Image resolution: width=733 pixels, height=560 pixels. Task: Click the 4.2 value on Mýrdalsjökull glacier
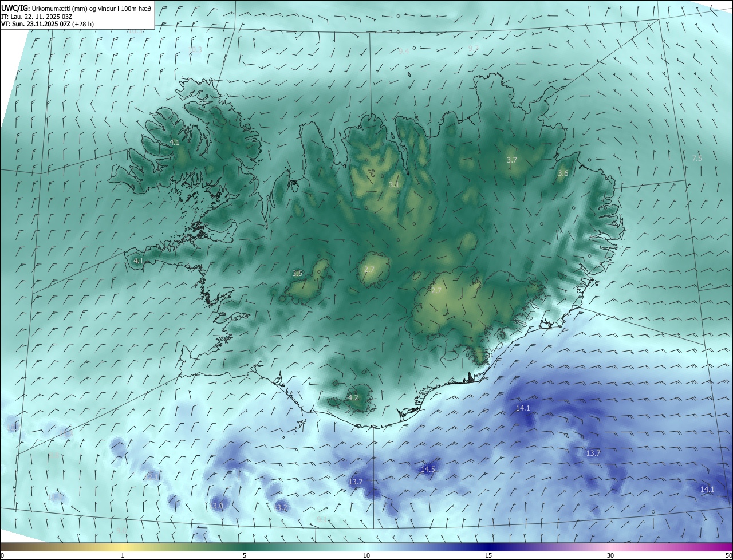[x=353, y=397]
